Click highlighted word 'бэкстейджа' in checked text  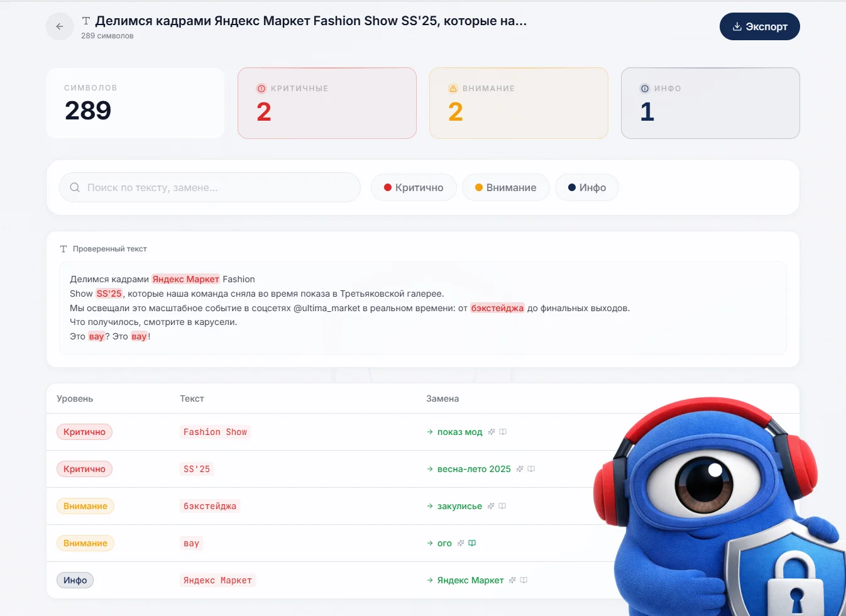coord(497,308)
